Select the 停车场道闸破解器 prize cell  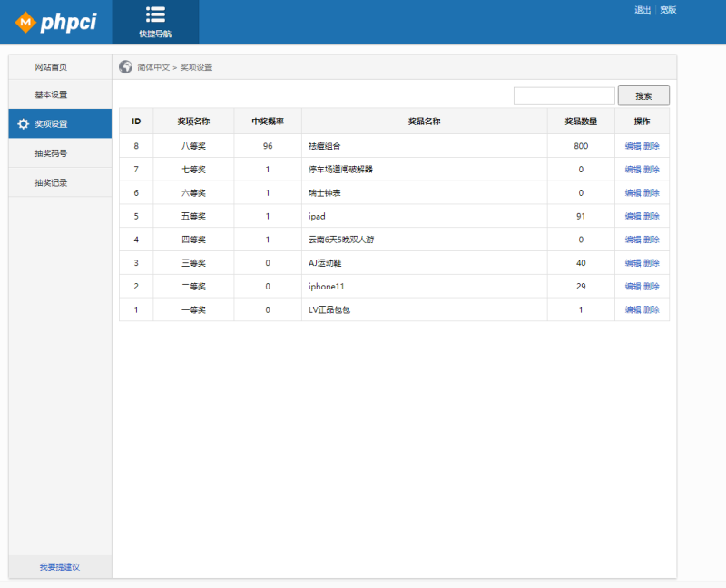(x=424, y=170)
